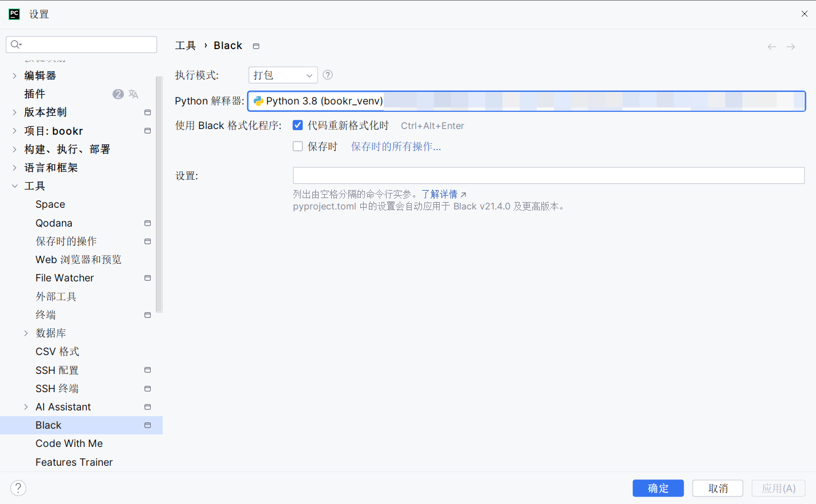Viewport: 816px width, 504px height.
Task: Click the Python logo in the interpreter field
Action: tap(259, 101)
